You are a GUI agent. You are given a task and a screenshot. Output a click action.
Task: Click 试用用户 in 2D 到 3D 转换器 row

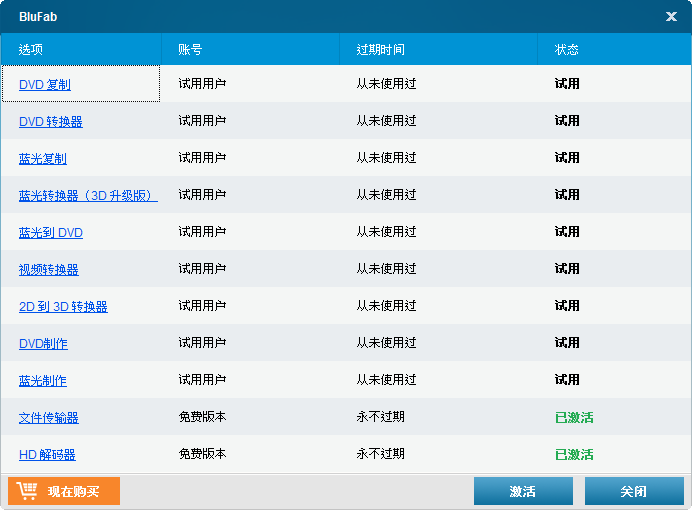pos(202,306)
